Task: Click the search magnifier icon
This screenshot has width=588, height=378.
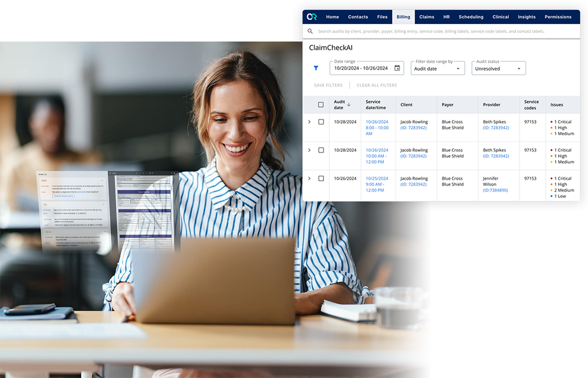Action: pyautogui.click(x=310, y=30)
